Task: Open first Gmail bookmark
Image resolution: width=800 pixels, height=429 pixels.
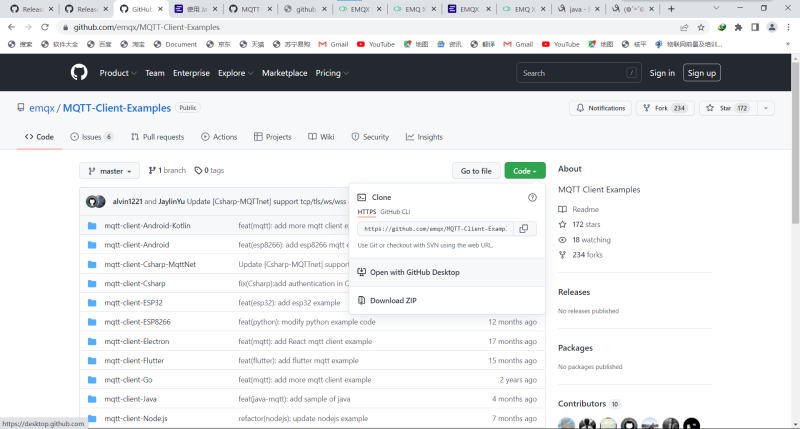Action: (333, 44)
